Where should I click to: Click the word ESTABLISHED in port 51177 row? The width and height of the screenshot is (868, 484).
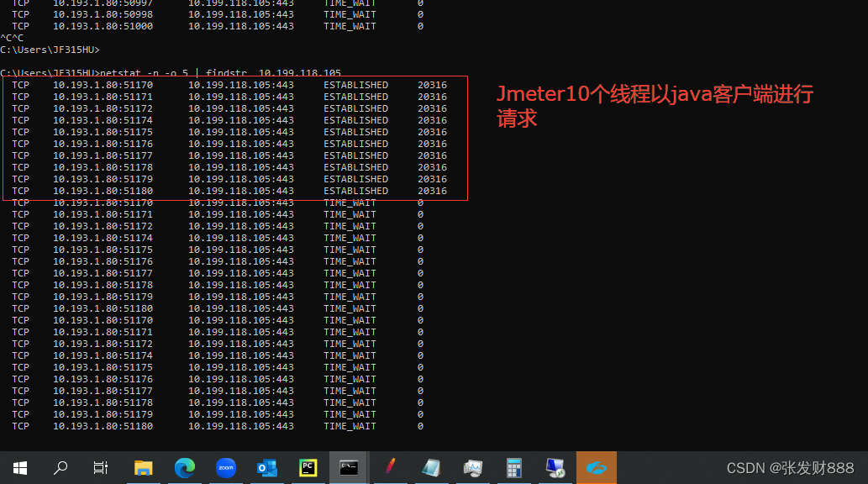click(x=356, y=155)
